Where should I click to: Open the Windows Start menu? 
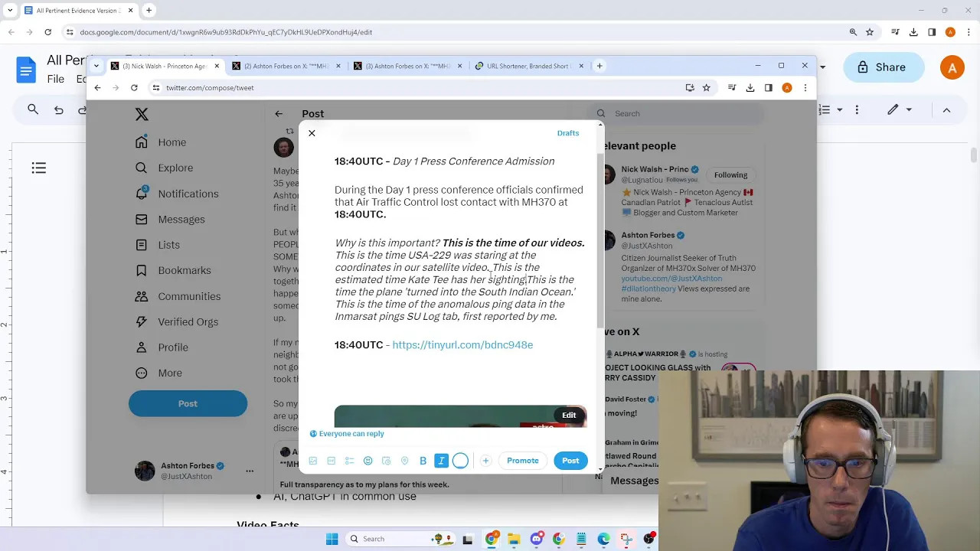(332, 539)
